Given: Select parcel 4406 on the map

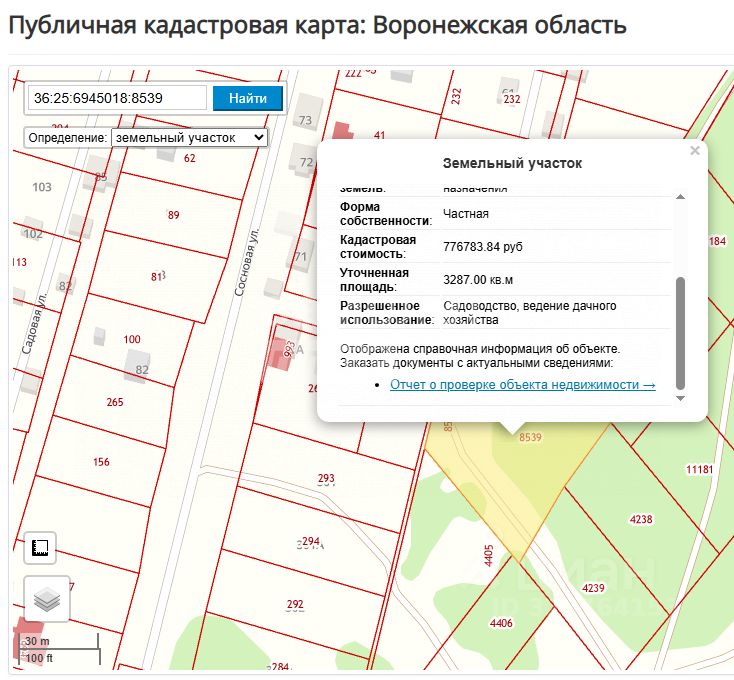Looking at the screenshot, I should coord(501,623).
